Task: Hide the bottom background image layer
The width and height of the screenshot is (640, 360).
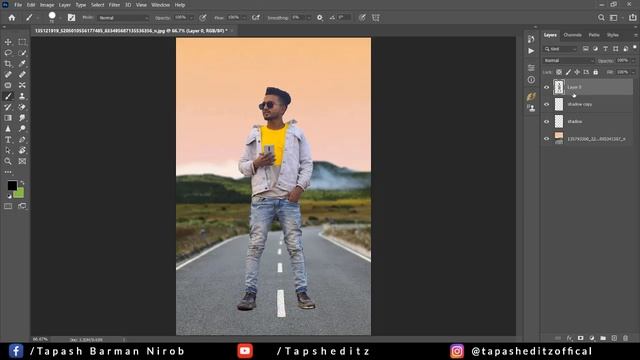Action: point(547,139)
